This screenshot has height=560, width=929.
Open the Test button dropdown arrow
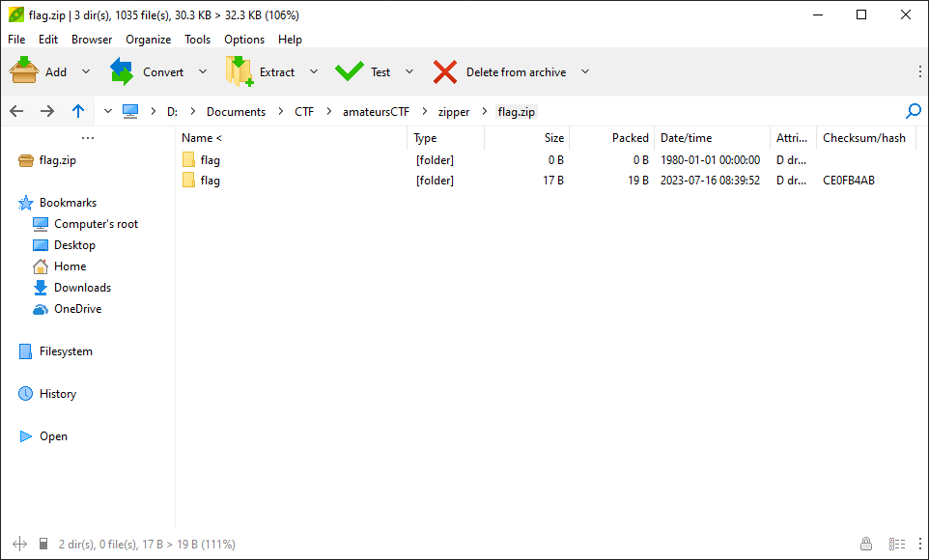(408, 71)
